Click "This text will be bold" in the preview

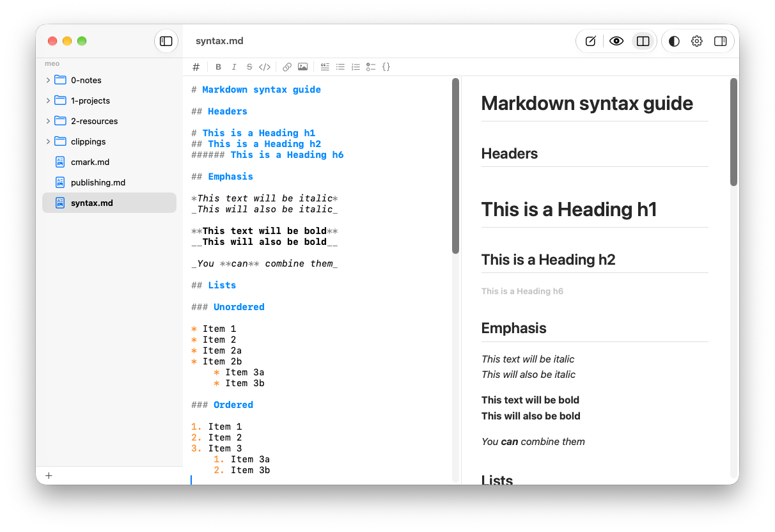point(531,400)
